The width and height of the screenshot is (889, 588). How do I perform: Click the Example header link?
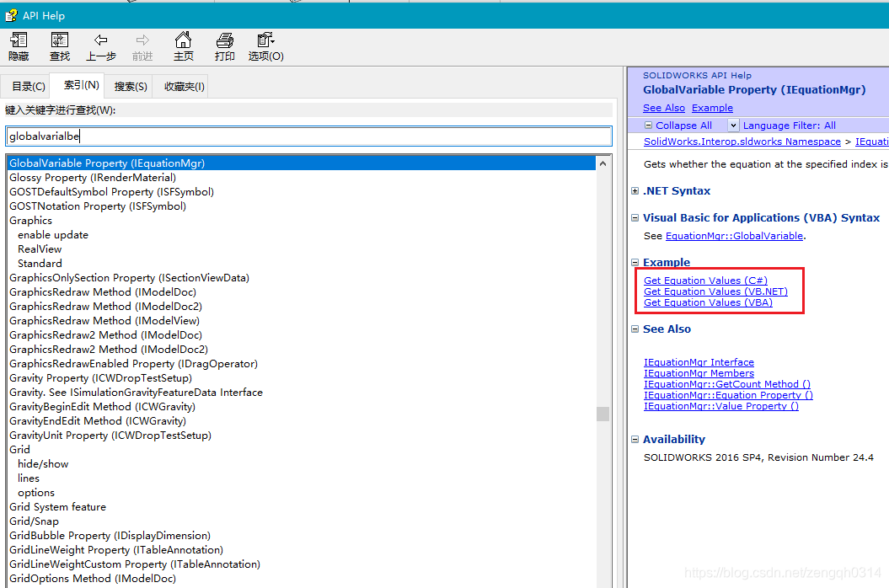tap(712, 108)
